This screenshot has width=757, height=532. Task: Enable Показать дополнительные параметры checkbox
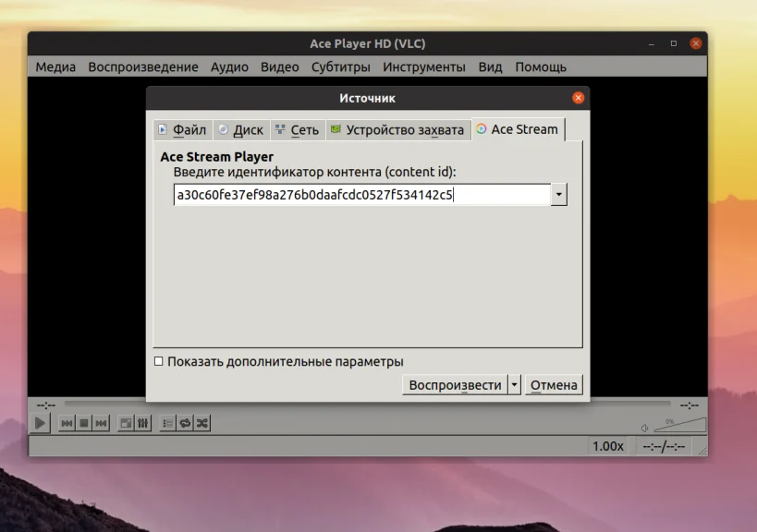pos(158,361)
